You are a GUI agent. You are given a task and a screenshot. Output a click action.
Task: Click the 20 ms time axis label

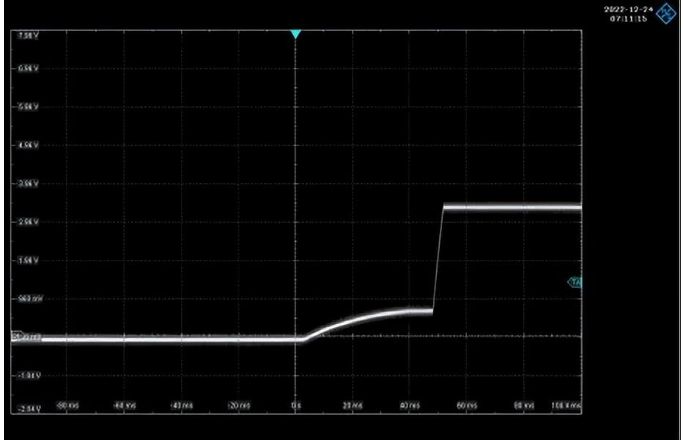click(x=353, y=406)
